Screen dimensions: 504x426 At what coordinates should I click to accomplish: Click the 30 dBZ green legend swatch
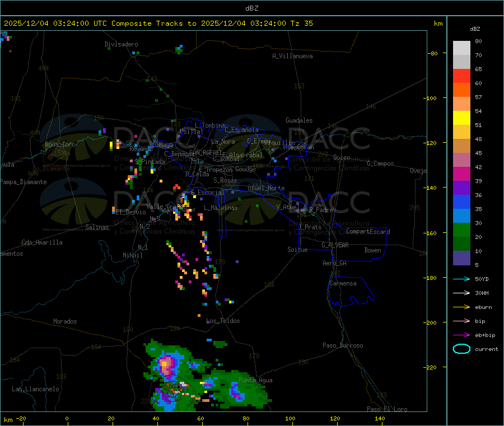(x=461, y=230)
